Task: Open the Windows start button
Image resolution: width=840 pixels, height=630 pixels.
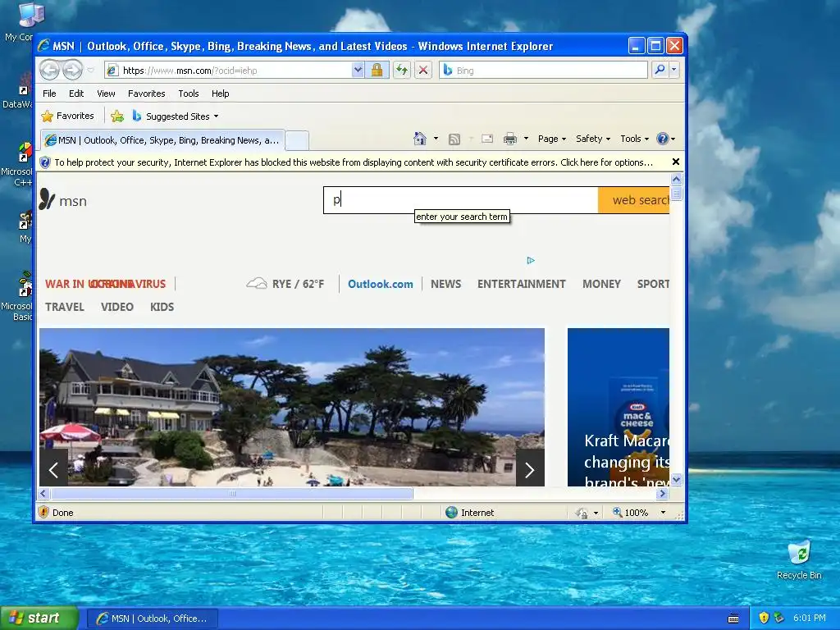Action: click(x=39, y=618)
